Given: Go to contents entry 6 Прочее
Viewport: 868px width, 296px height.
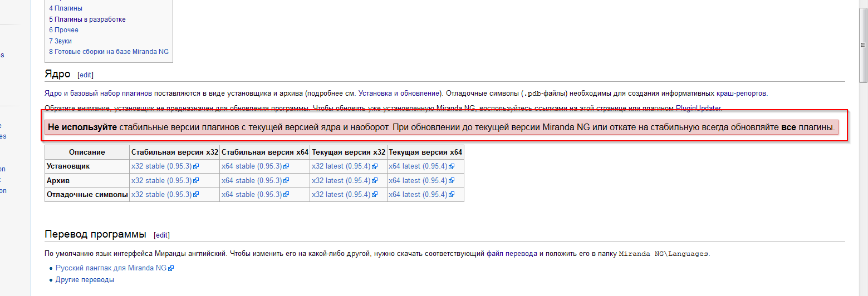Looking at the screenshot, I should coord(63,30).
